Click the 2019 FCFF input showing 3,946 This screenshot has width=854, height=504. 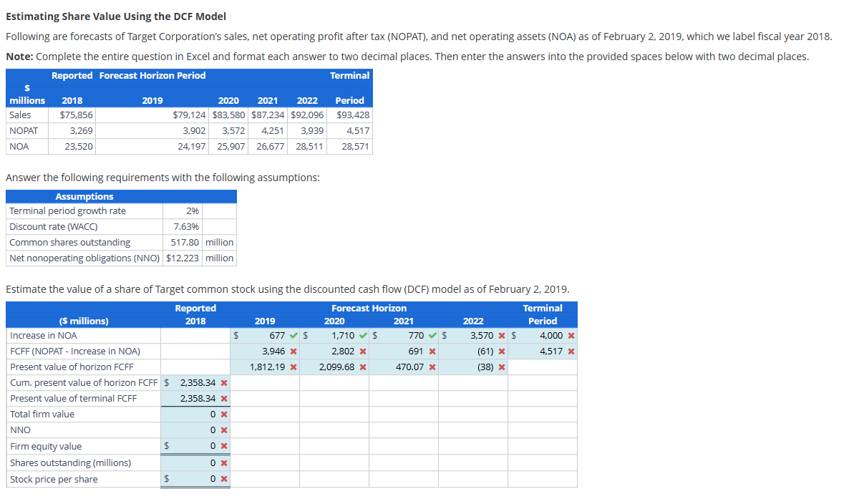(265, 352)
